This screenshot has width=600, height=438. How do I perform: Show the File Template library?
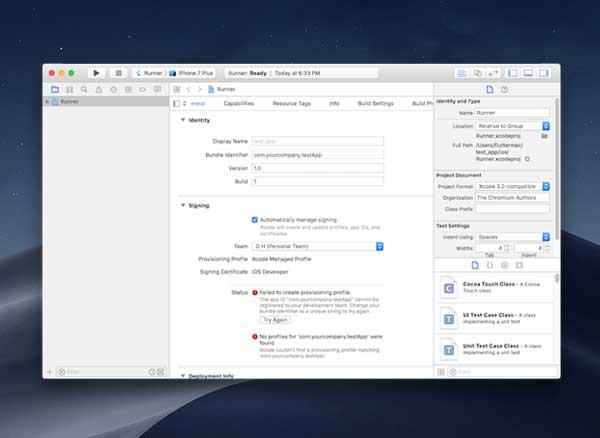click(475, 265)
